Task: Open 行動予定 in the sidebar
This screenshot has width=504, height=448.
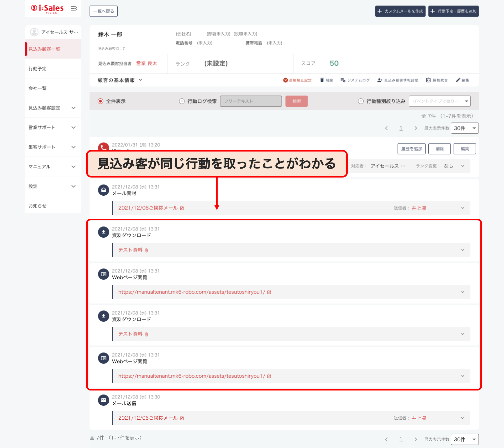Action: click(x=38, y=69)
